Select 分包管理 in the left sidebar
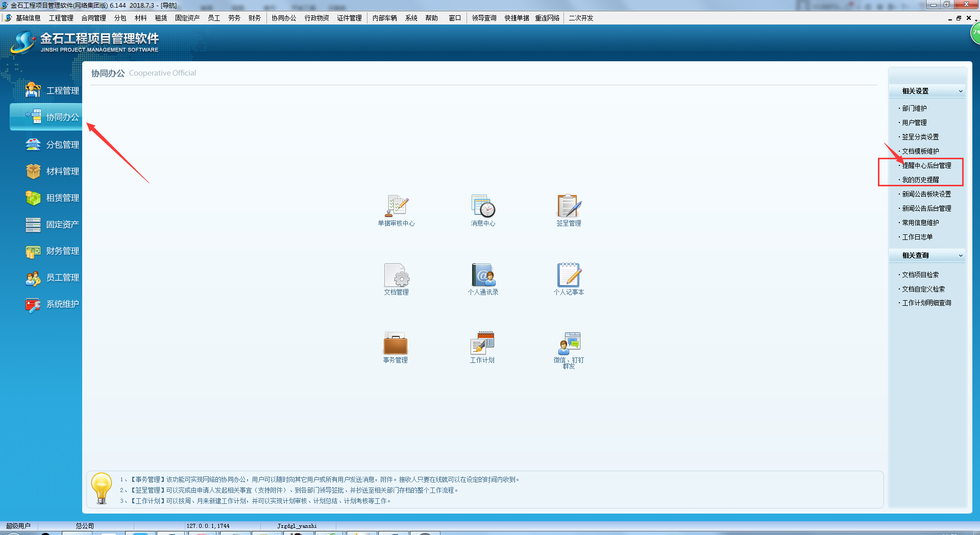980x535 pixels. [53, 144]
